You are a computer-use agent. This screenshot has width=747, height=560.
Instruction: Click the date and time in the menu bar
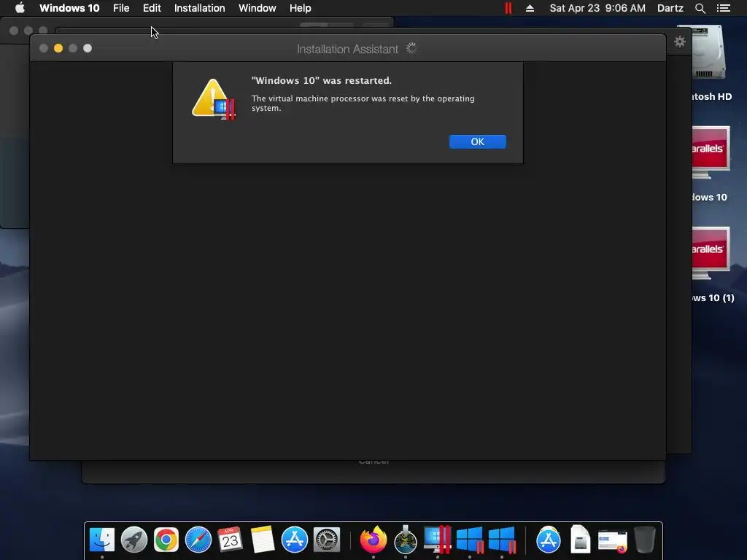click(x=597, y=8)
